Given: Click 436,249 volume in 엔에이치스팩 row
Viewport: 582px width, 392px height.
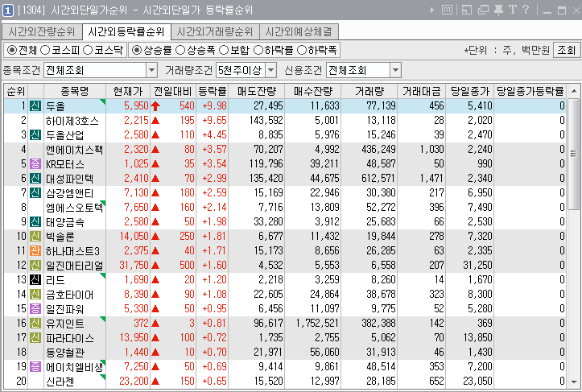Looking at the screenshot, I should [378, 149].
